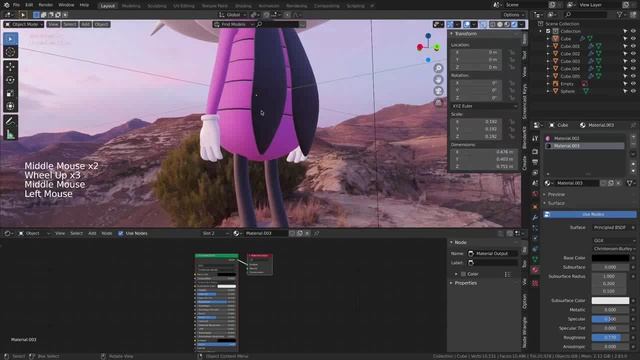
Task: Open the File menu
Action: point(16,5)
